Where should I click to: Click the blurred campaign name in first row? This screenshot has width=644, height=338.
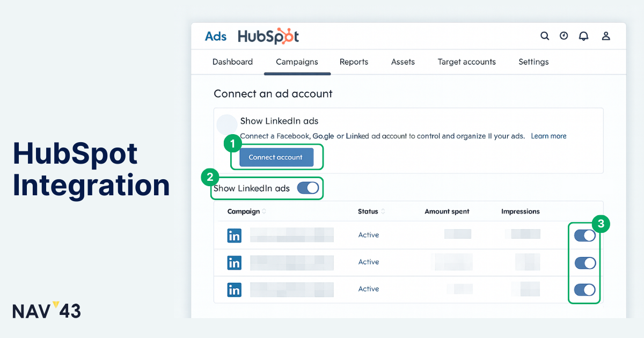click(292, 235)
